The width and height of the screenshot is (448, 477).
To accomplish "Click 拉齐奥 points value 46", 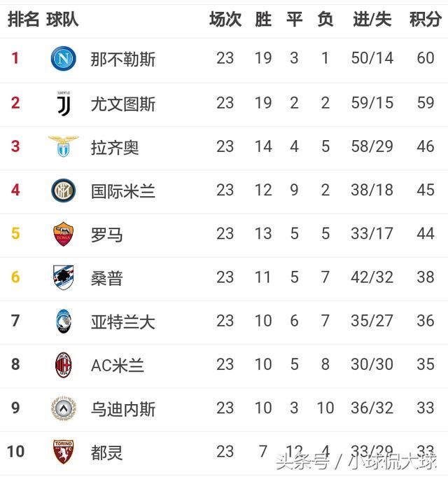I will [x=426, y=147].
